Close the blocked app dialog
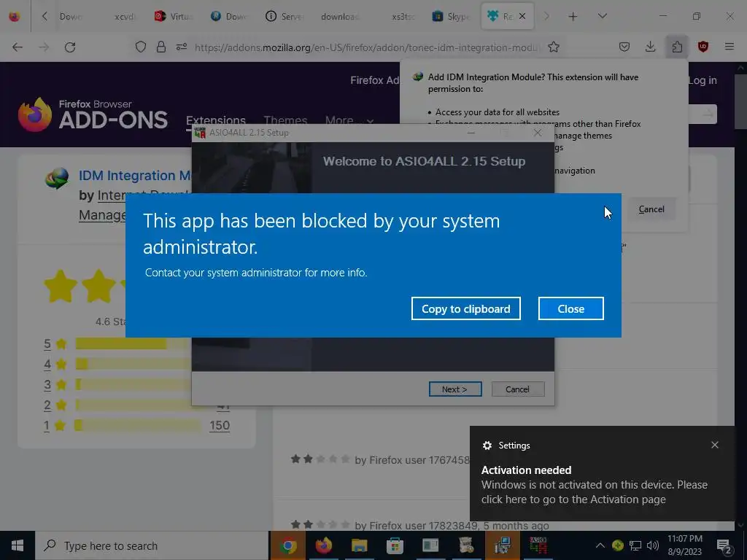 pos(570,308)
